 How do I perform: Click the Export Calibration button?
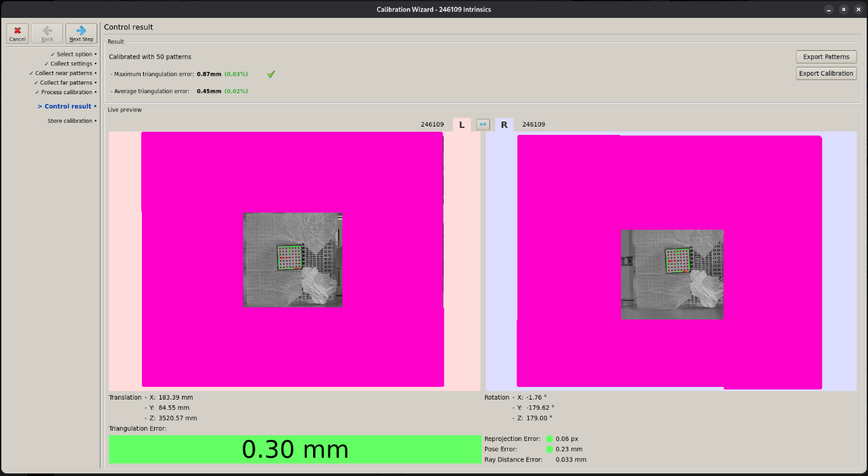(x=826, y=73)
